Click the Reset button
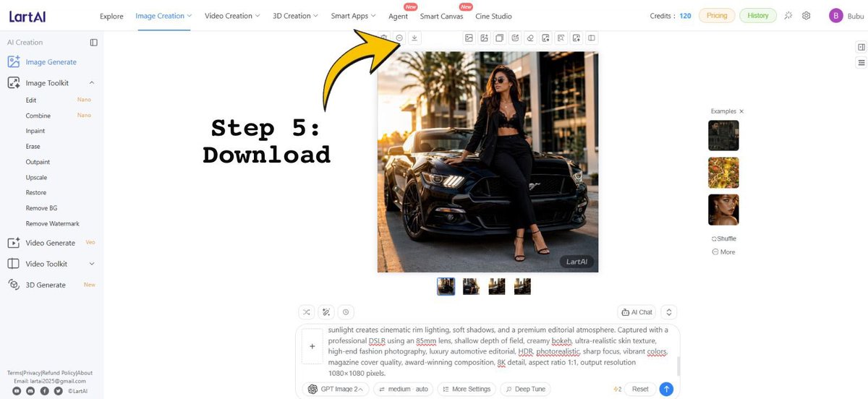This screenshot has height=399, width=868. point(640,389)
